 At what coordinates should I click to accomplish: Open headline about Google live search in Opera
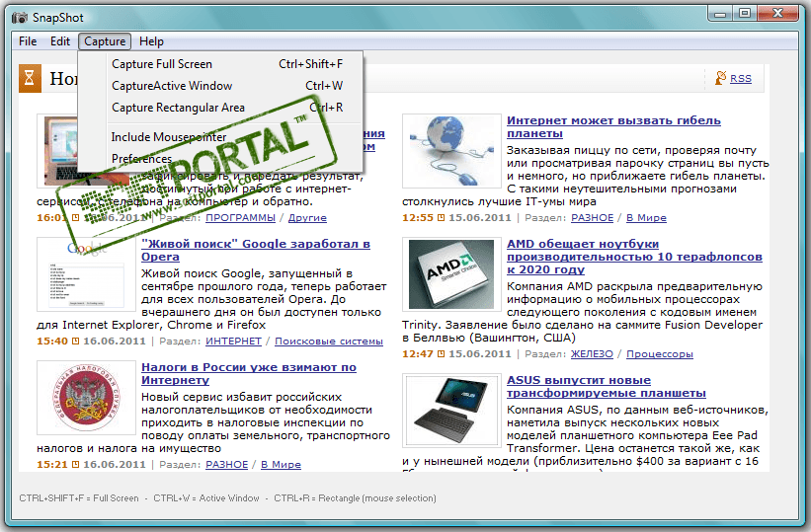coord(256,251)
